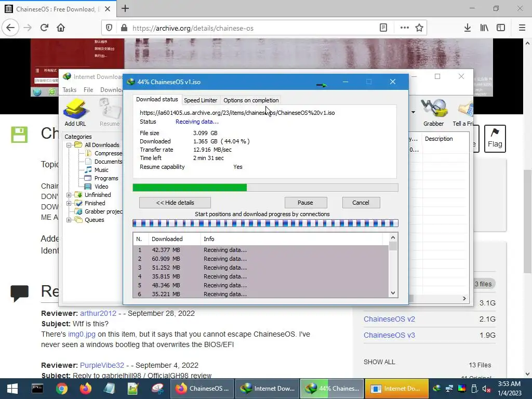Click SHOW ALL files link
This screenshot has height=399, width=532.
click(x=379, y=362)
